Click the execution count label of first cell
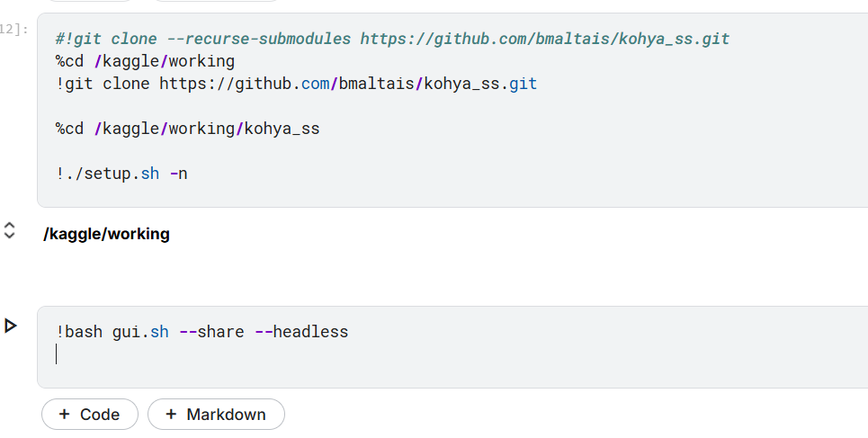The image size is (868, 438). pos(14,30)
